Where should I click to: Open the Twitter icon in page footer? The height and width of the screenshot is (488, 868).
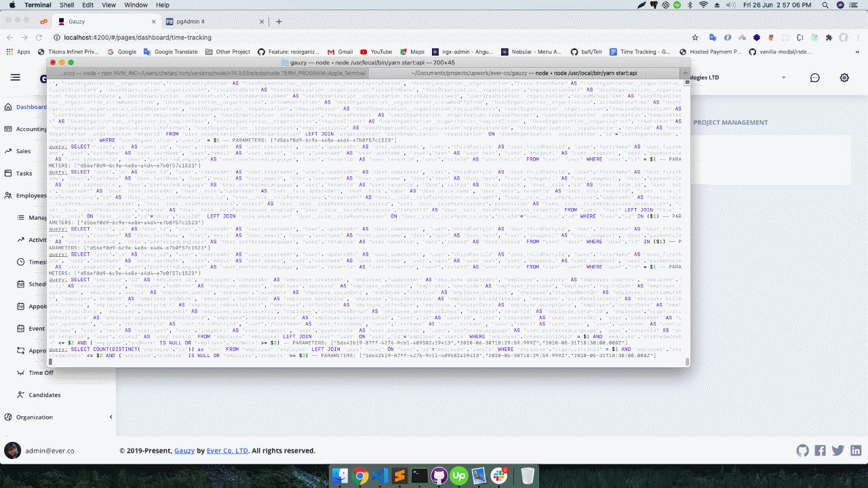[838, 451]
